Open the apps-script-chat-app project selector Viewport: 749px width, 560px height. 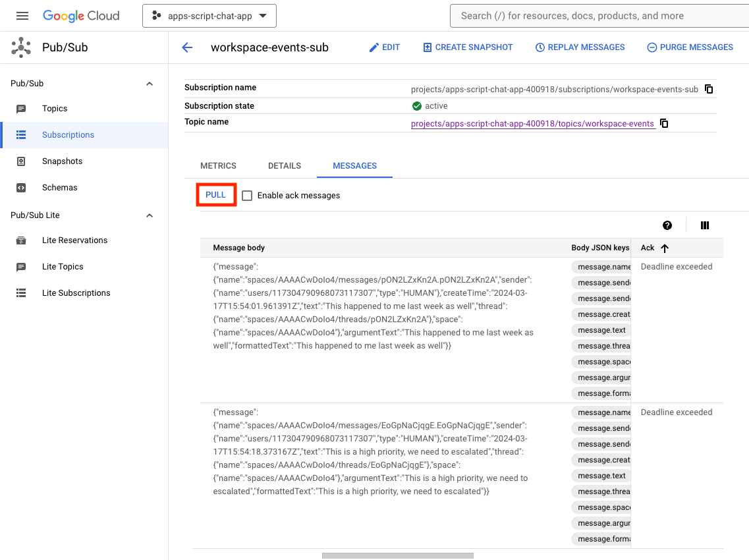click(209, 16)
